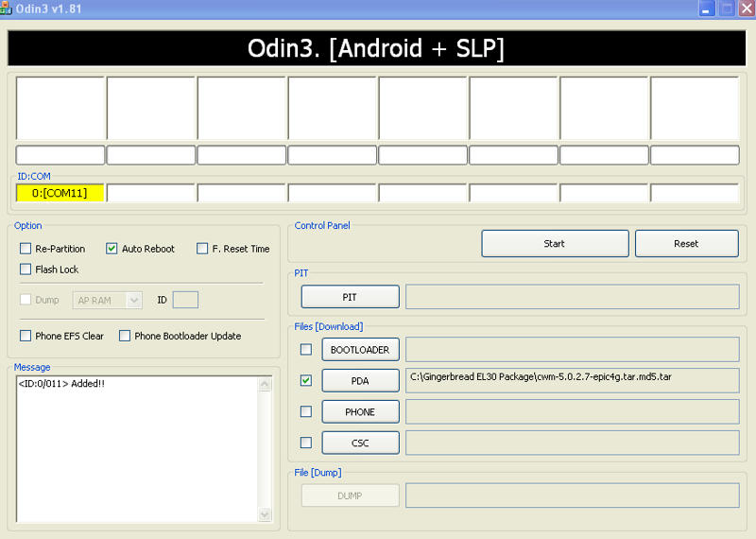Toggle the disabled Dump checkbox
This screenshot has width=756, height=539.
click(x=26, y=299)
